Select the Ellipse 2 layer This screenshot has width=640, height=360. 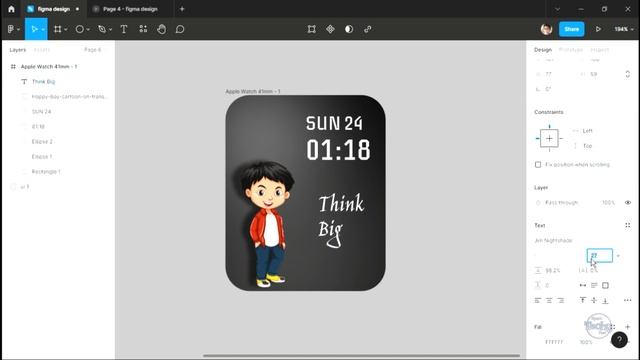tap(42, 142)
